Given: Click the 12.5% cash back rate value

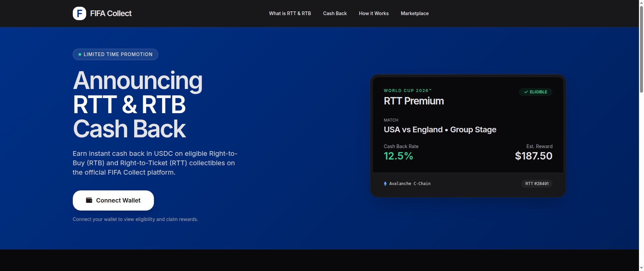Looking at the screenshot, I should (398, 156).
